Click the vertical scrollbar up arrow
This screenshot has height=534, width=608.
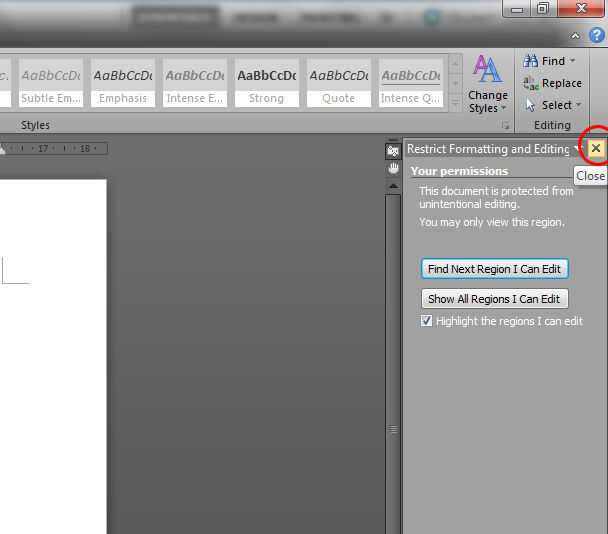(x=393, y=187)
